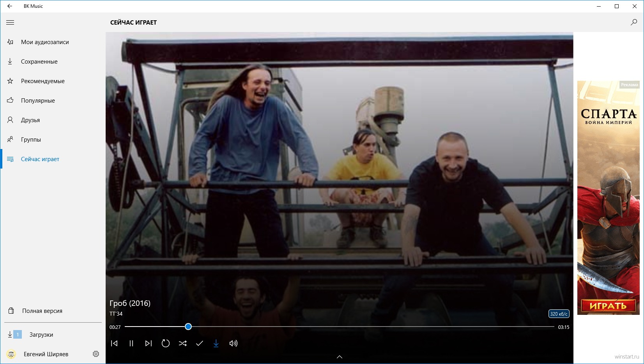The image size is (644, 364).
Task: Click the 320 кб/с bitrate badge
Action: 559,314
